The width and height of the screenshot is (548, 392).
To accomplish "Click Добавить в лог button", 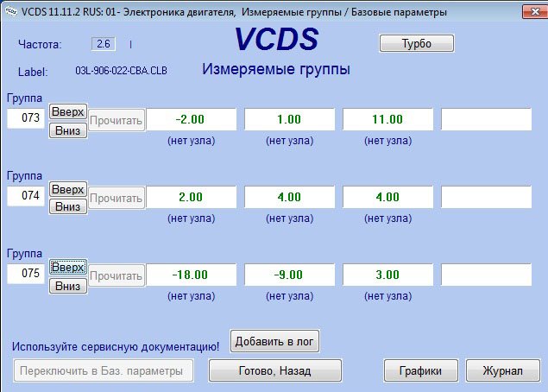I will (274, 341).
